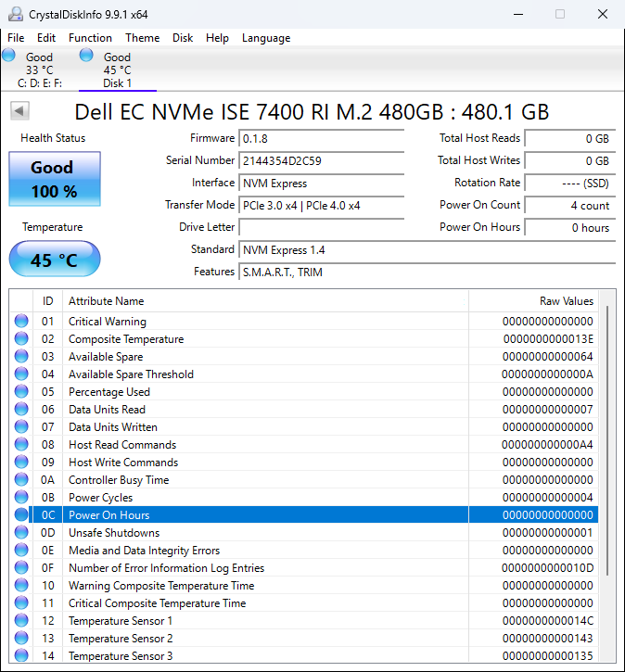The image size is (625, 672).
Task: Click the status orb in the Media and Data Integrity Errors row
Action: (21, 550)
